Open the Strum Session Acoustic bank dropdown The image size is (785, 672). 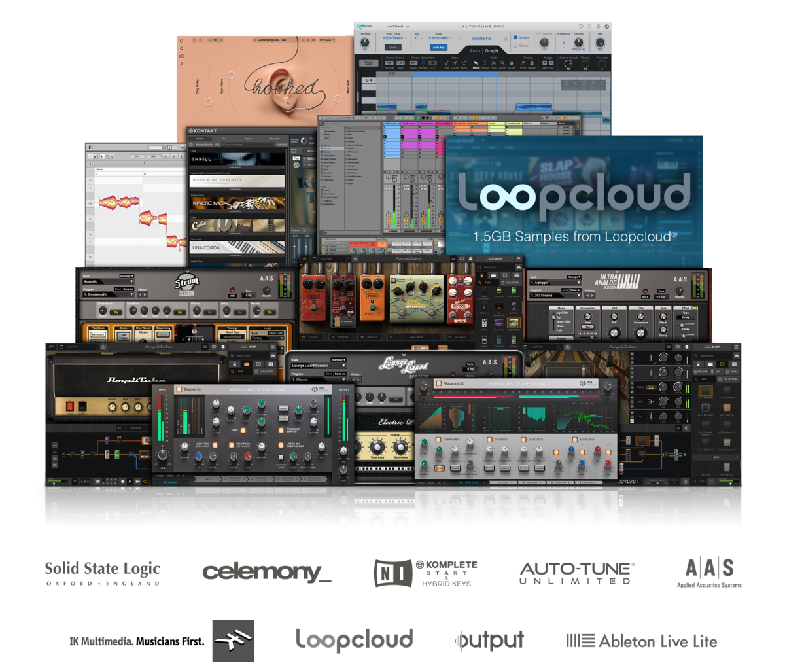point(107,283)
